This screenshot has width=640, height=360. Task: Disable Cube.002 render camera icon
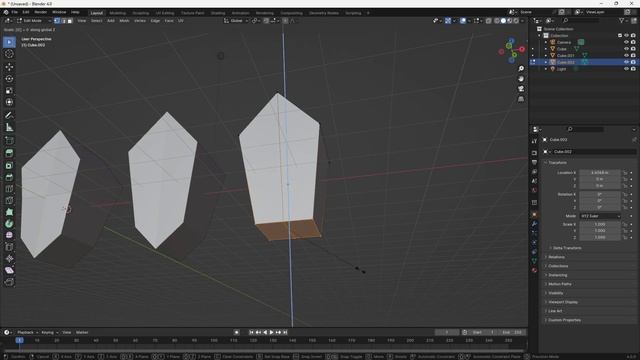(633, 62)
